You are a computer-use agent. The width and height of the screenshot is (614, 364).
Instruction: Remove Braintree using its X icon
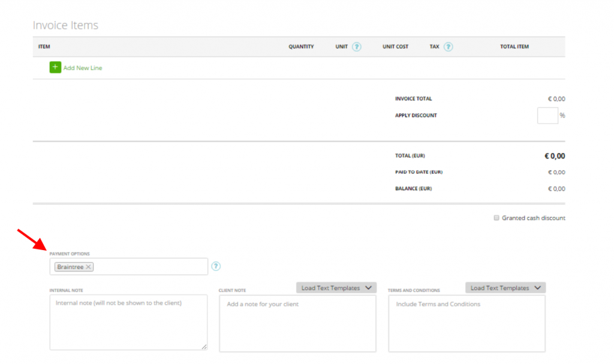click(x=88, y=266)
